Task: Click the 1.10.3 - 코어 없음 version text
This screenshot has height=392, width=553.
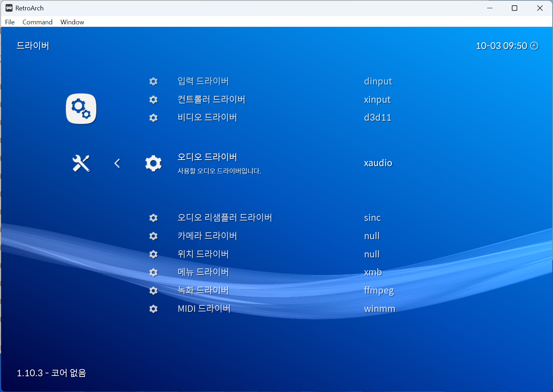Action: [52, 373]
